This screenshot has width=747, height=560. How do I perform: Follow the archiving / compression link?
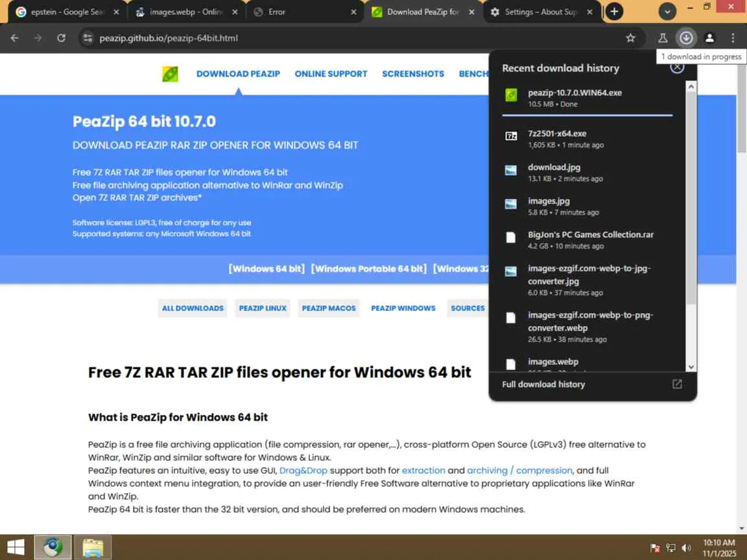point(519,471)
